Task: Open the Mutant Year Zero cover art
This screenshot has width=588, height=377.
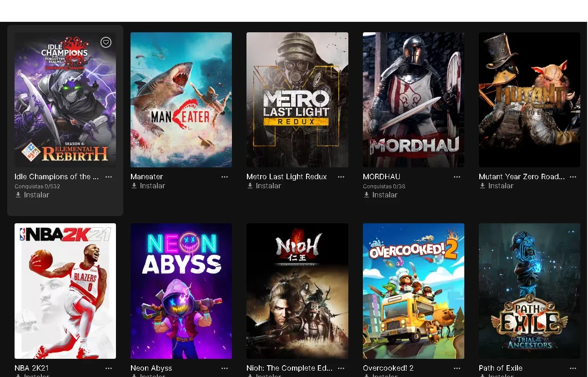Action: [x=529, y=100]
